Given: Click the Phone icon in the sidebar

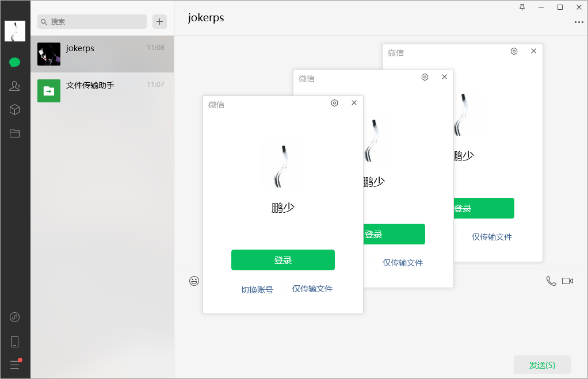Looking at the screenshot, I should pos(14,342).
